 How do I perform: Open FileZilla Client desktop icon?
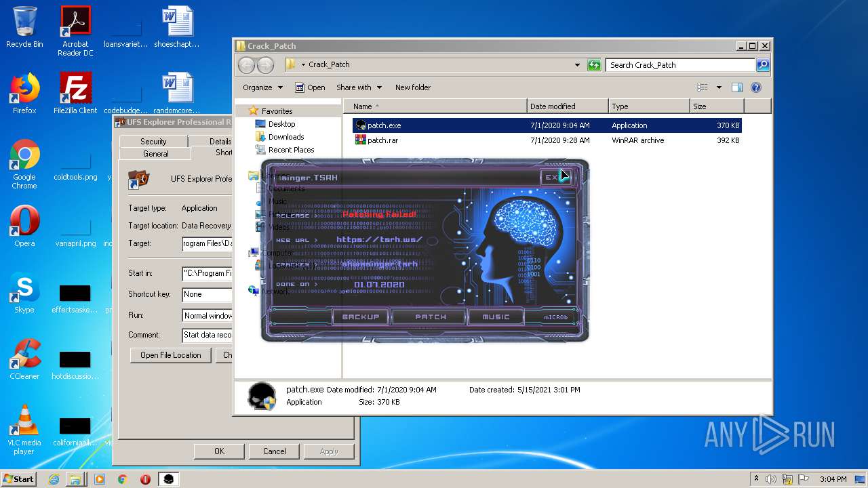pos(75,94)
